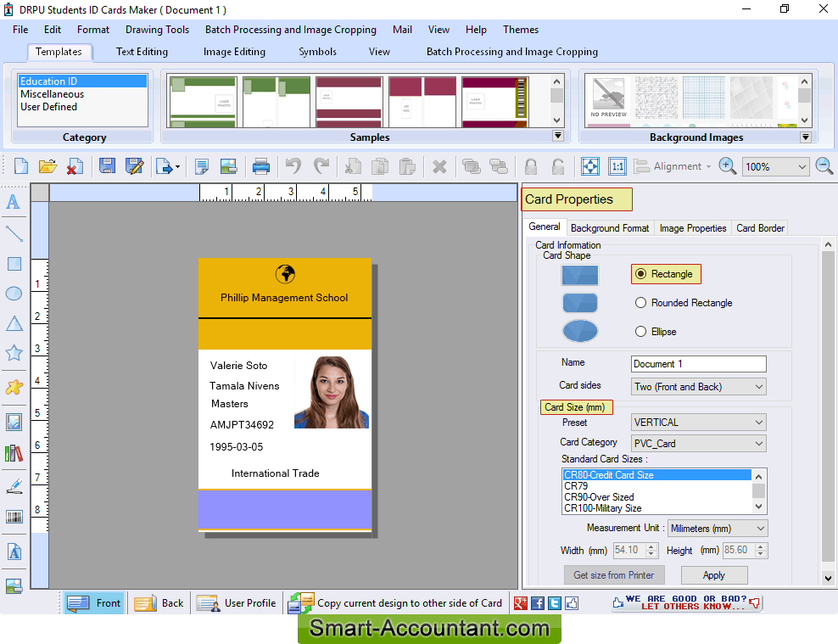Click the Name input field

point(699,364)
